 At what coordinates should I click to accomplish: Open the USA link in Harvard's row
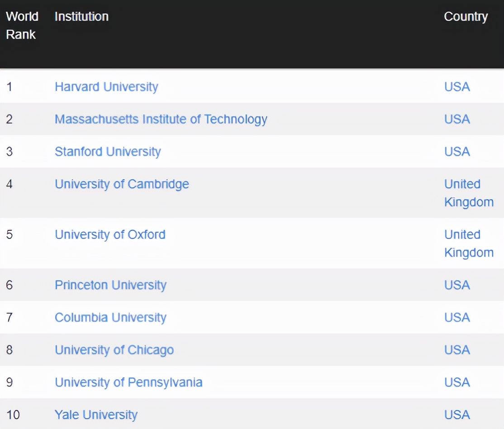pyautogui.click(x=457, y=86)
